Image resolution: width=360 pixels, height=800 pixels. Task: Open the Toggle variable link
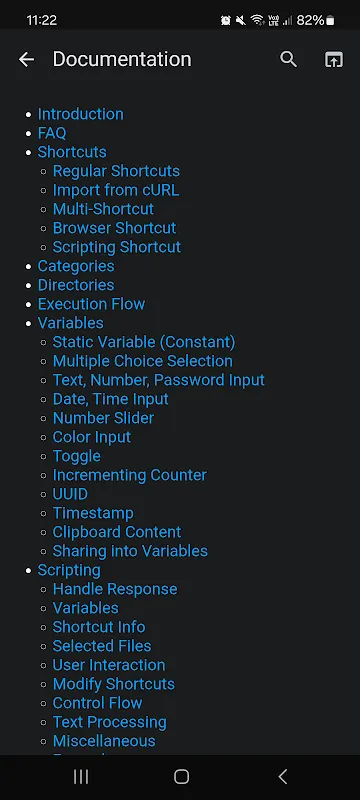(x=77, y=456)
